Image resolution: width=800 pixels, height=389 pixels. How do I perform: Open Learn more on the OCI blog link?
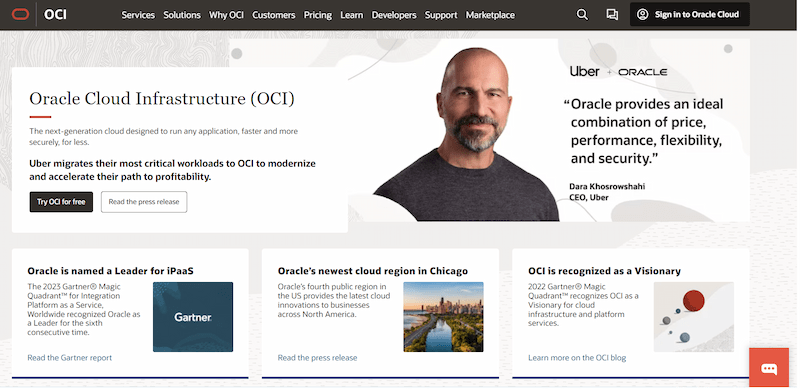pos(577,358)
